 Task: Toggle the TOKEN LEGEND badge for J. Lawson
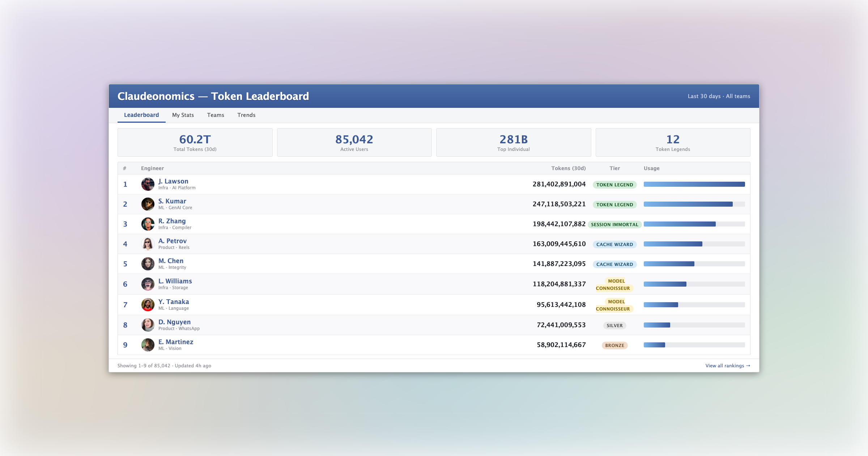614,185
